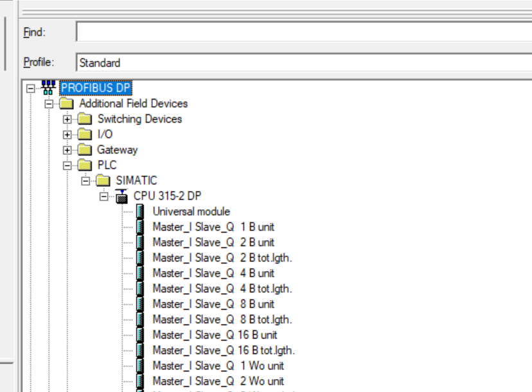Click the SIMATIC folder icon

pos(103,181)
